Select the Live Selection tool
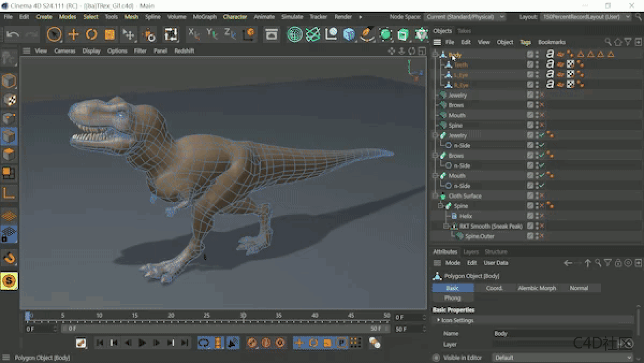The height and width of the screenshot is (363, 644). [x=54, y=34]
